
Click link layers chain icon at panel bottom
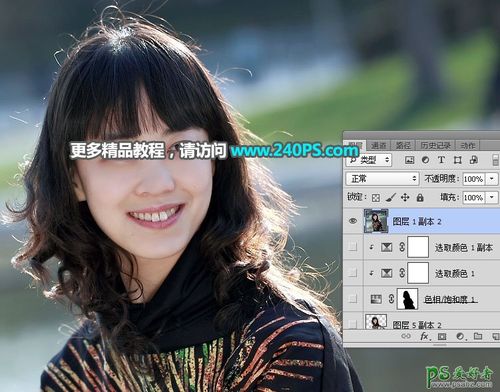tap(406, 336)
